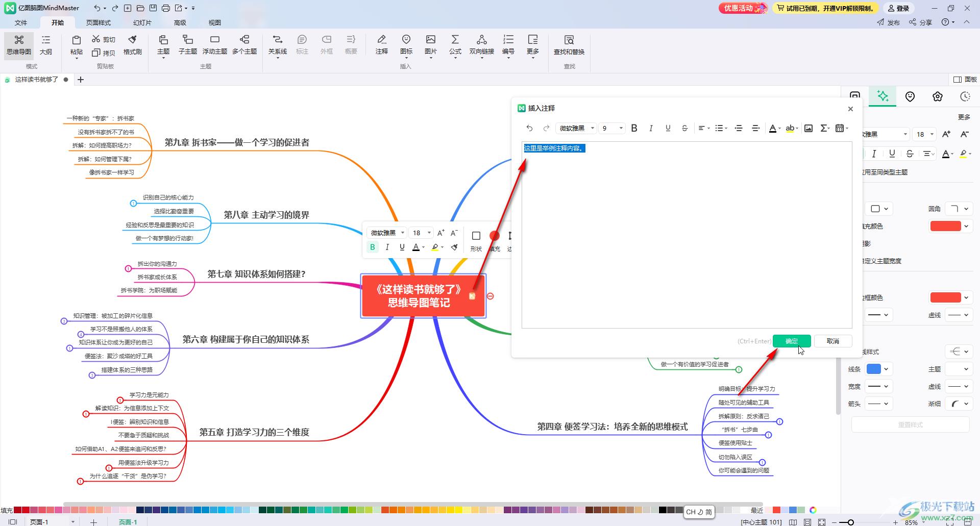Switch to the 幻灯片 tab
This screenshot has width=980, height=526.
(x=142, y=22)
